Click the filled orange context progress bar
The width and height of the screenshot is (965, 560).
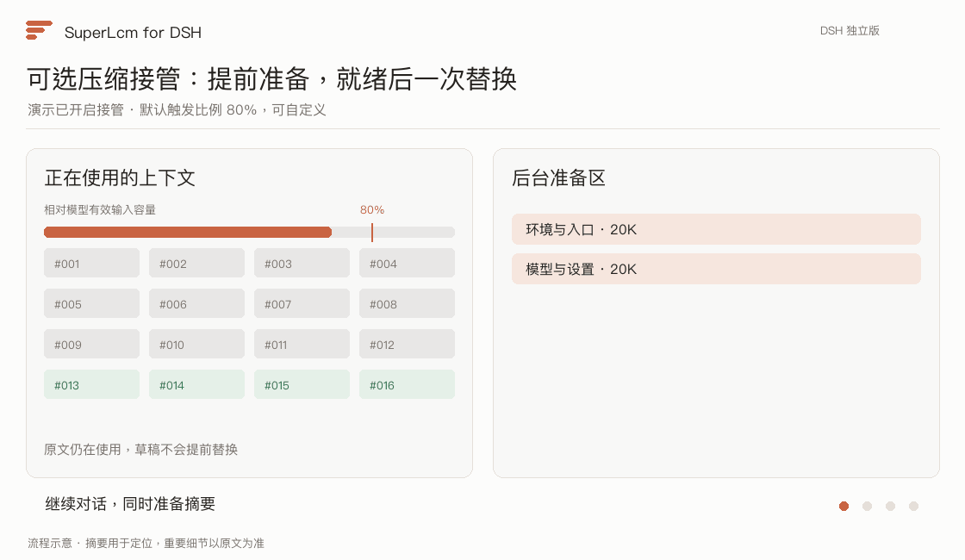pyautogui.click(x=188, y=232)
